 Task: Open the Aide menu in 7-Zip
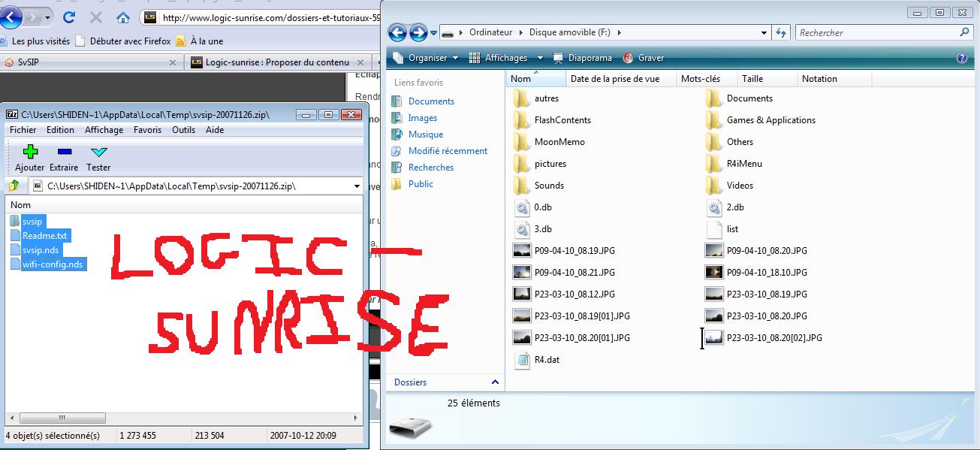pyautogui.click(x=215, y=130)
